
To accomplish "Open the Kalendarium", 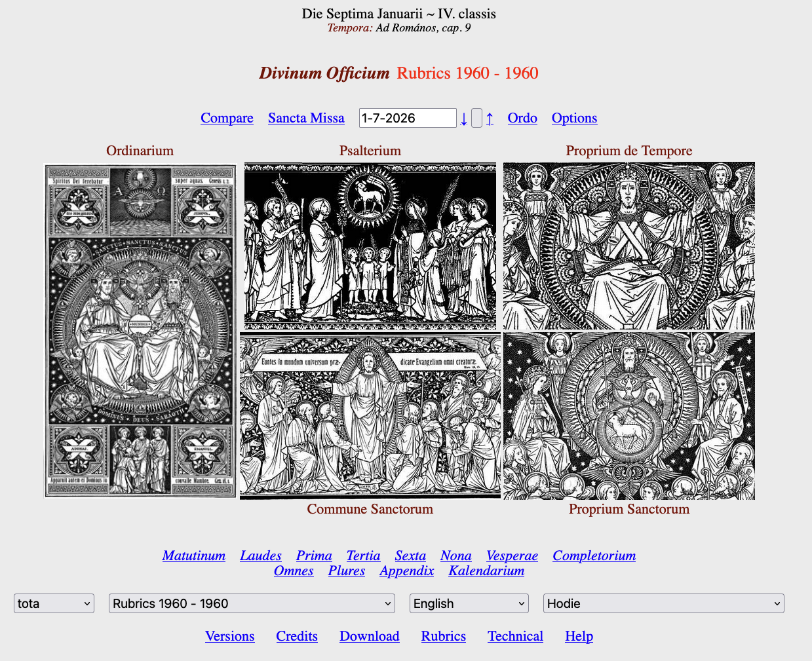I will tap(486, 571).
